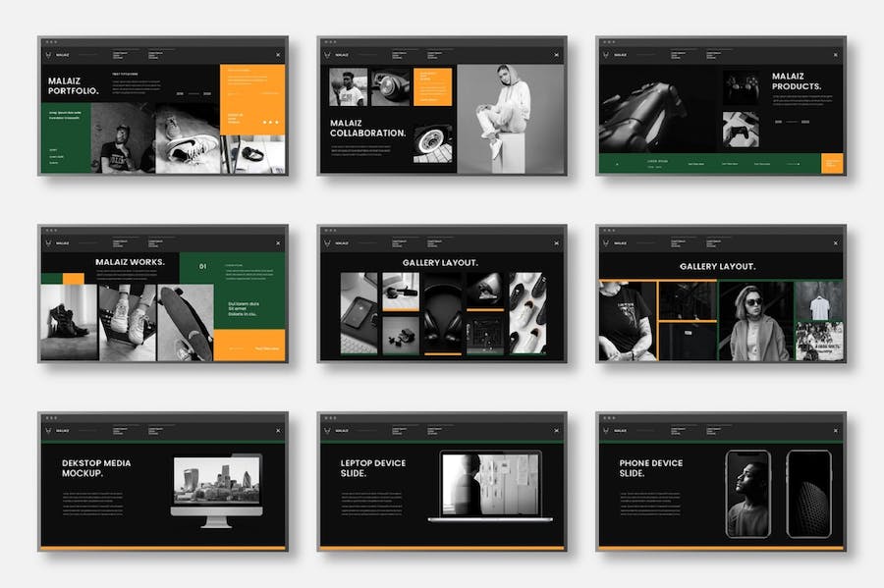Open the Malaiz Collaboration slide thumbnail
884x588 pixels.
pos(442,105)
